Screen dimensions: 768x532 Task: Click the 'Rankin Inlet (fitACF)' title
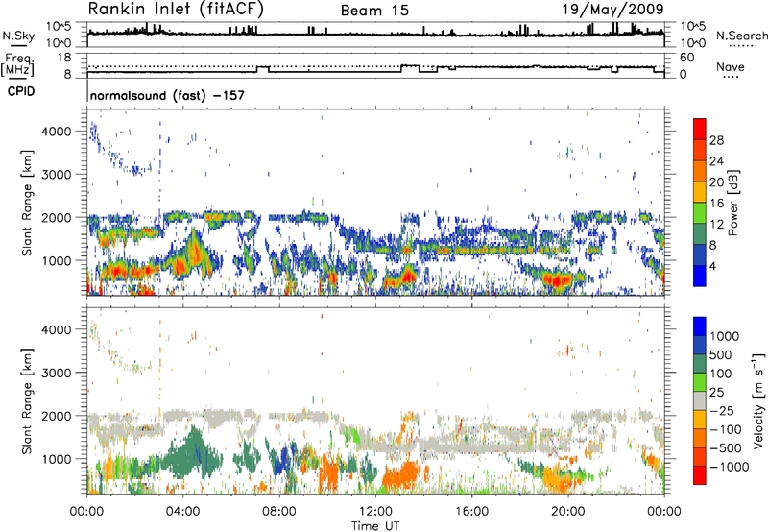176,10
